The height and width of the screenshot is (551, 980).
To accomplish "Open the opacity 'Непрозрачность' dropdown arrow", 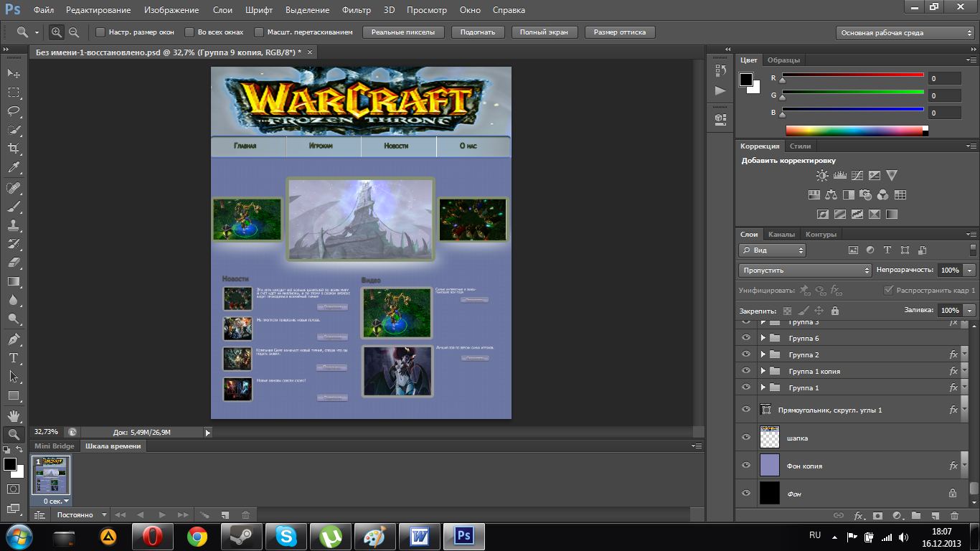I will tap(970, 270).
